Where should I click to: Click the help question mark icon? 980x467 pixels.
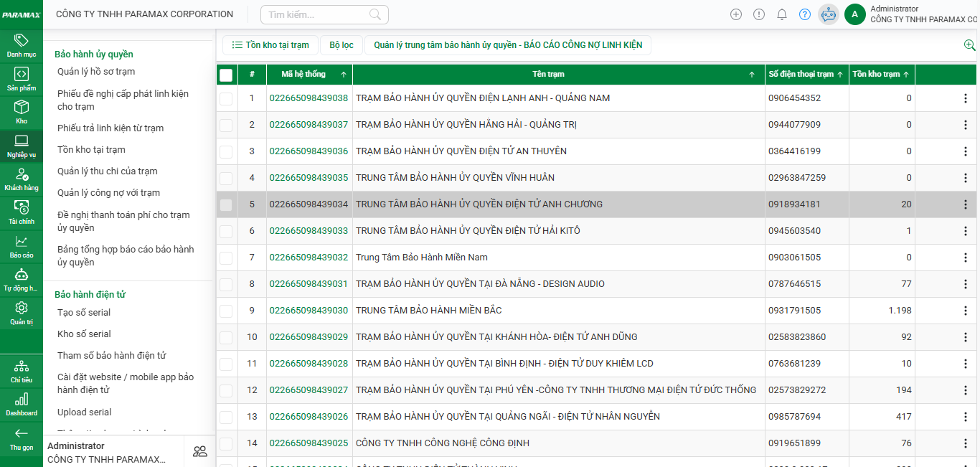[805, 14]
